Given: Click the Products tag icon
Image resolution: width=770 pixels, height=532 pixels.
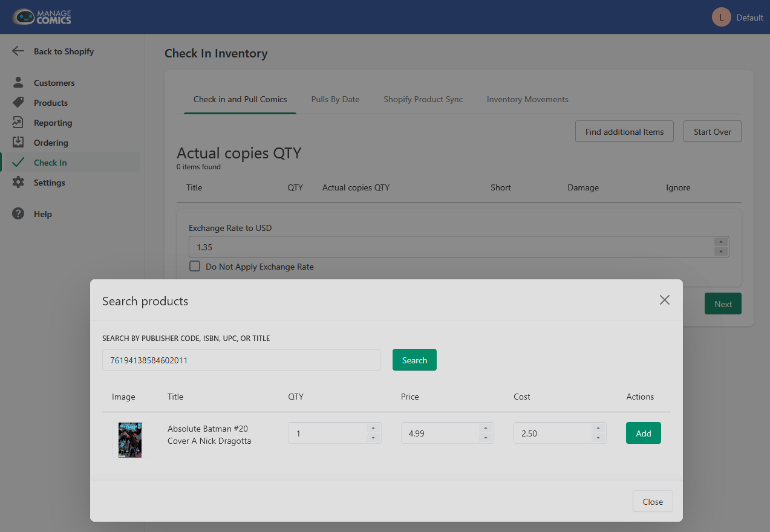Looking at the screenshot, I should pyautogui.click(x=18, y=103).
